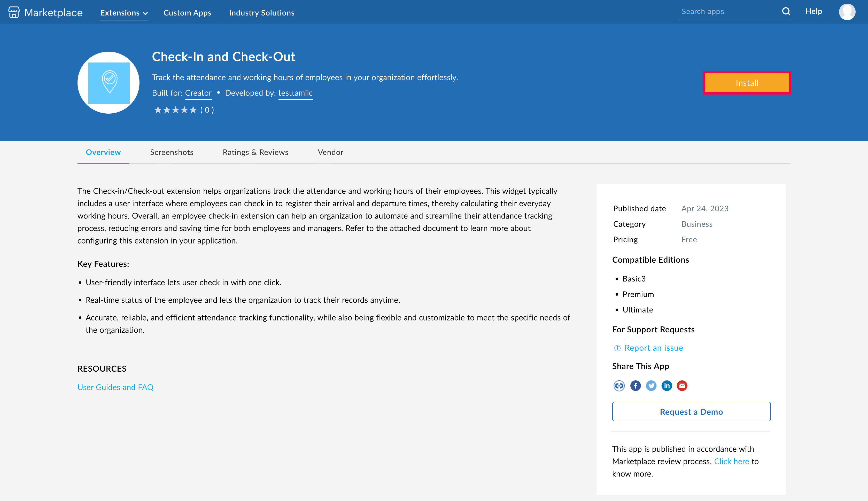The width and height of the screenshot is (868, 501).
Task: Open Industry Solutions in top navigation
Action: coord(262,13)
